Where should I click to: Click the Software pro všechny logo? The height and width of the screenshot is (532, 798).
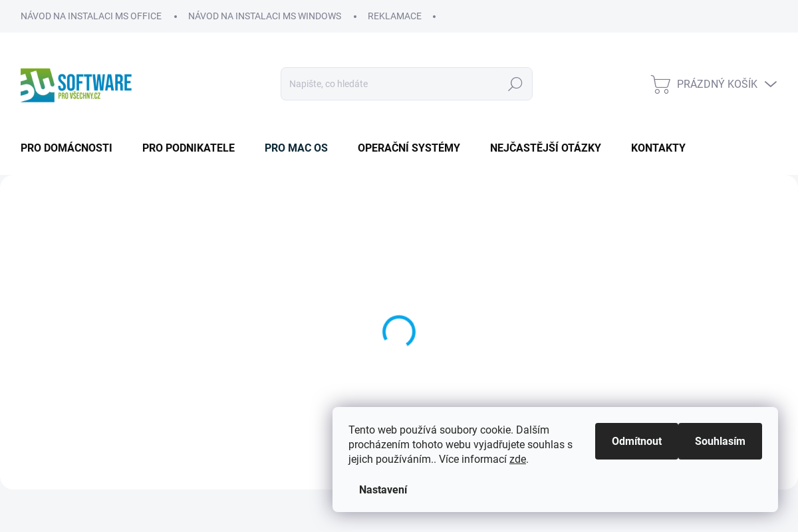76,84
